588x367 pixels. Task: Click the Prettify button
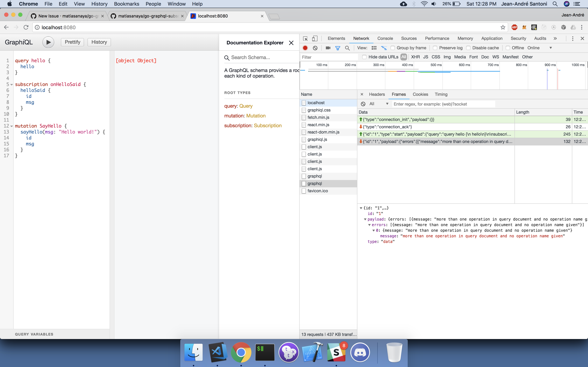(x=72, y=42)
